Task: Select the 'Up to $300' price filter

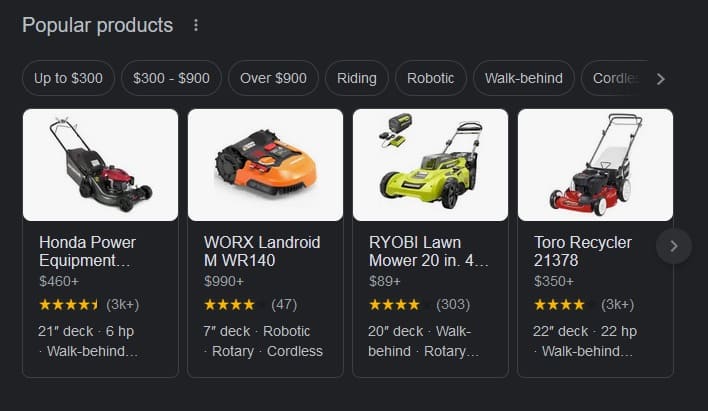Action: [x=68, y=78]
